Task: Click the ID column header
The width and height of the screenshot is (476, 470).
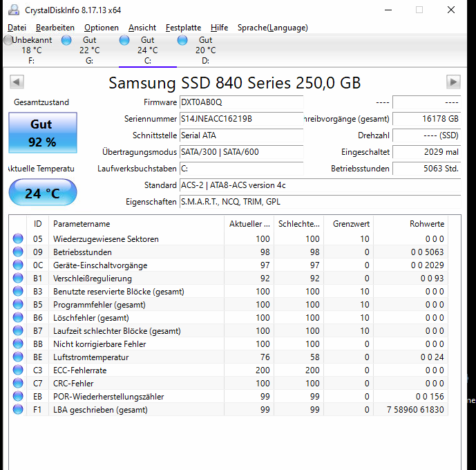Action: coord(37,224)
